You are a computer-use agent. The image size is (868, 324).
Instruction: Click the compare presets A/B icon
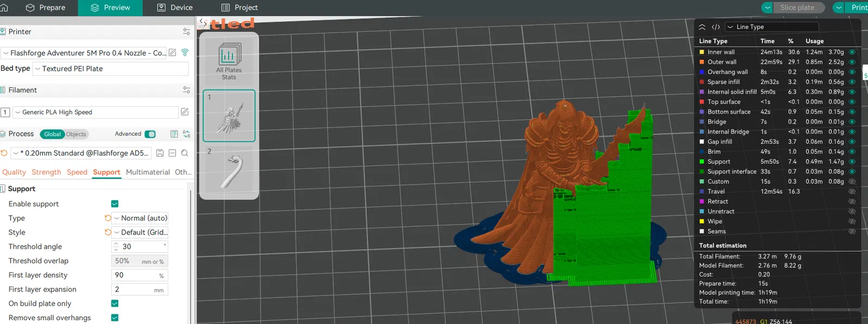[187, 134]
